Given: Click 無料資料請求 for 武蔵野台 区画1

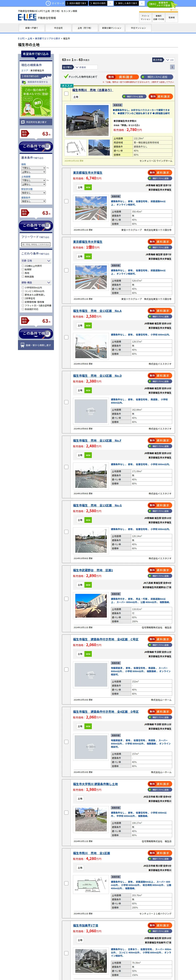Looking at the screenshot, I should [160, 570].
